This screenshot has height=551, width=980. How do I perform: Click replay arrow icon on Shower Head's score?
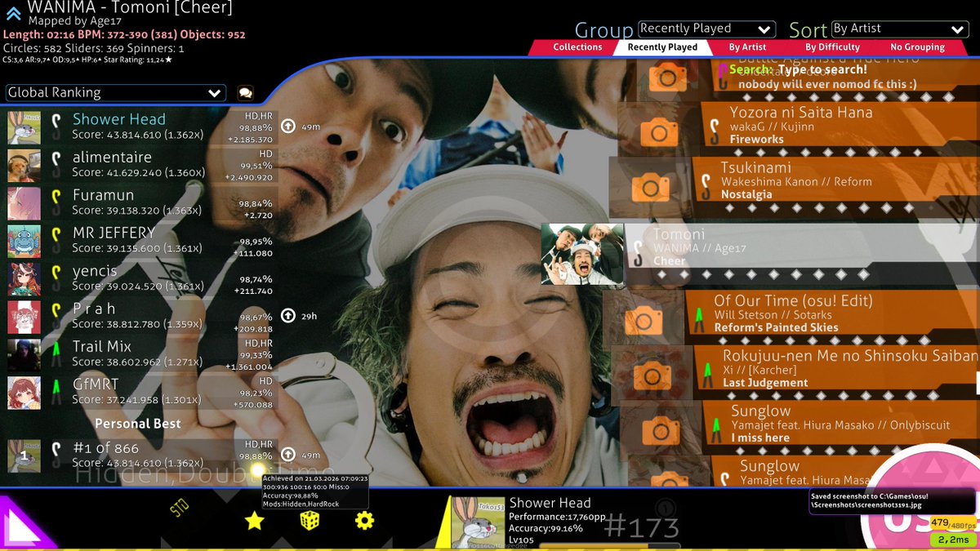(287, 127)
